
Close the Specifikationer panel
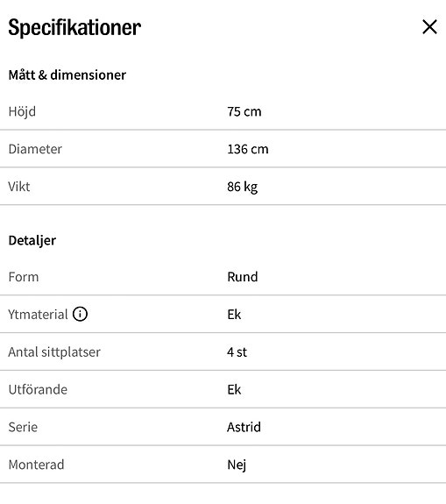pyautogui.click(x=429, y=26)
